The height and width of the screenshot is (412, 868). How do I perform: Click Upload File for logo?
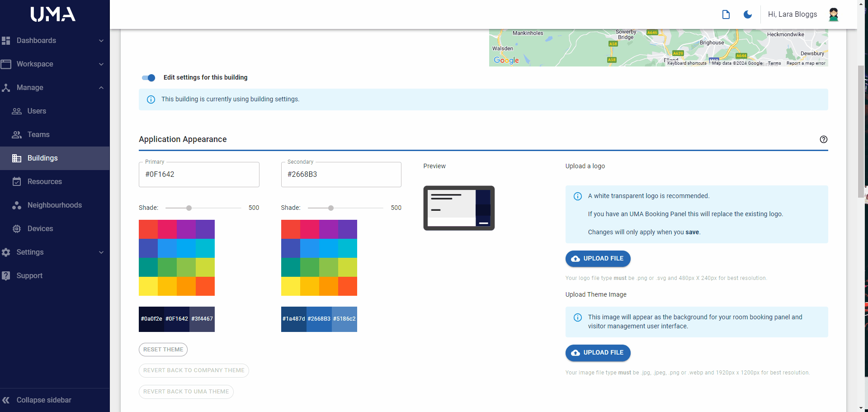[x=598, y=259]
